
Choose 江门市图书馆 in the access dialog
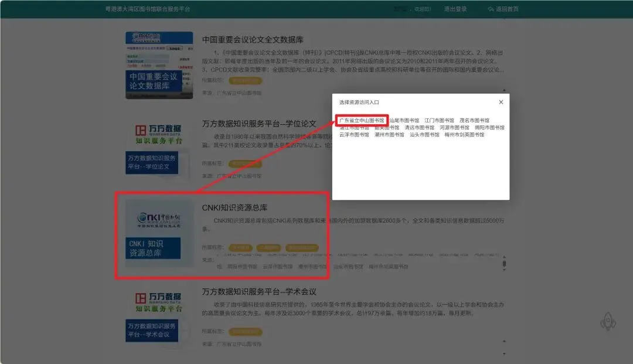(439, 120)
